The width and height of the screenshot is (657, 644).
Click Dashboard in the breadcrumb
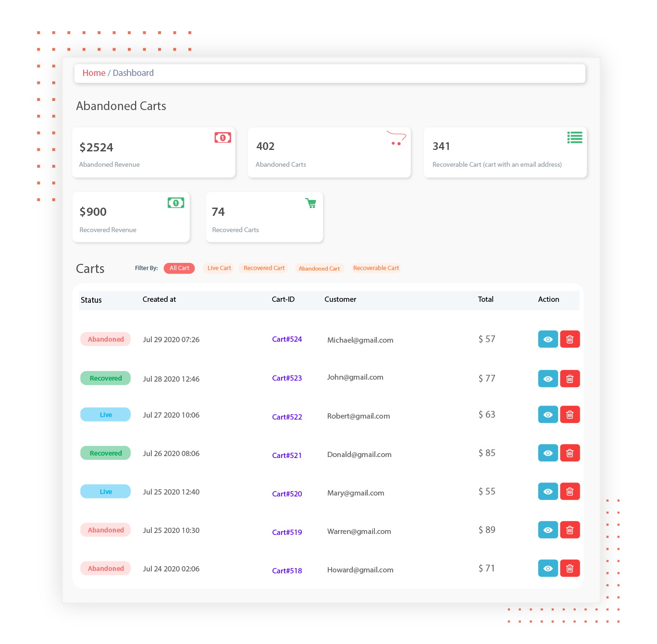click(133, 73)
